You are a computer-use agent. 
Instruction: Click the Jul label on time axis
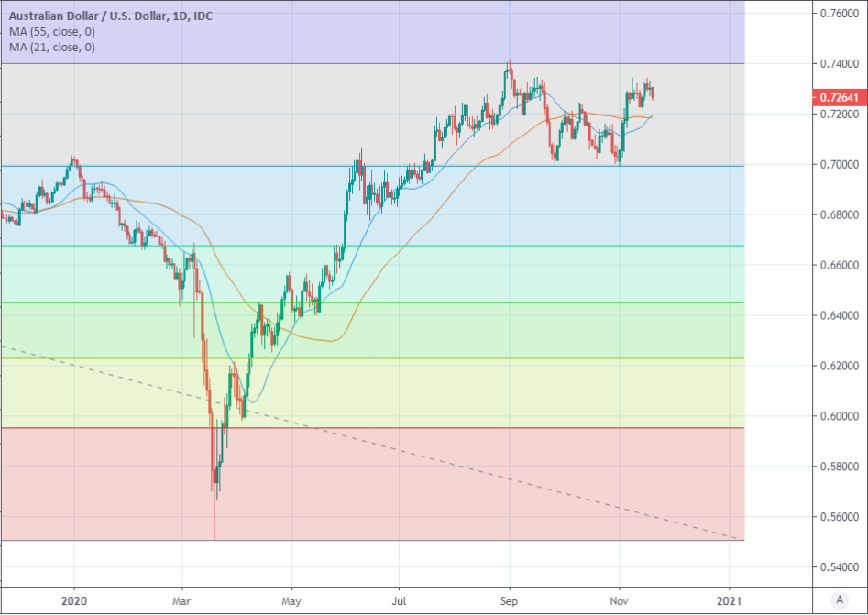pyautogui.click(x=399, y=599)
